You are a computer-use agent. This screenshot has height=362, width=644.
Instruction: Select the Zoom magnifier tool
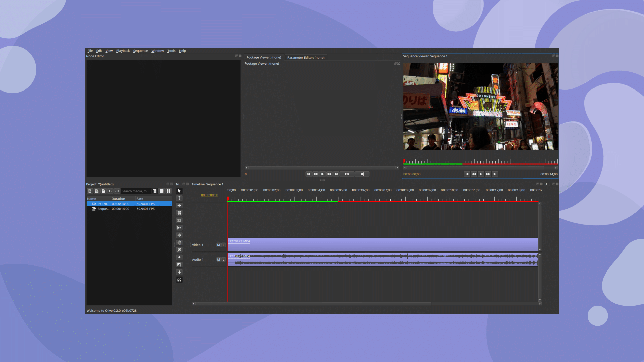(179, 250)
